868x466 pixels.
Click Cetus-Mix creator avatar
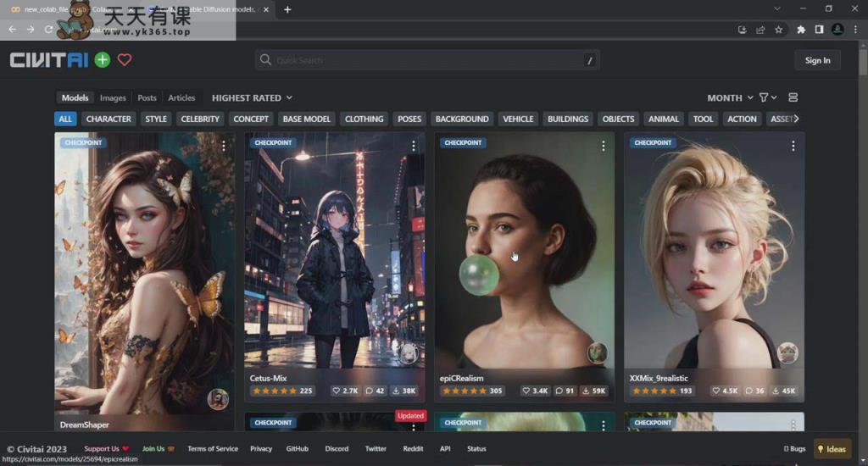(408, 352)
